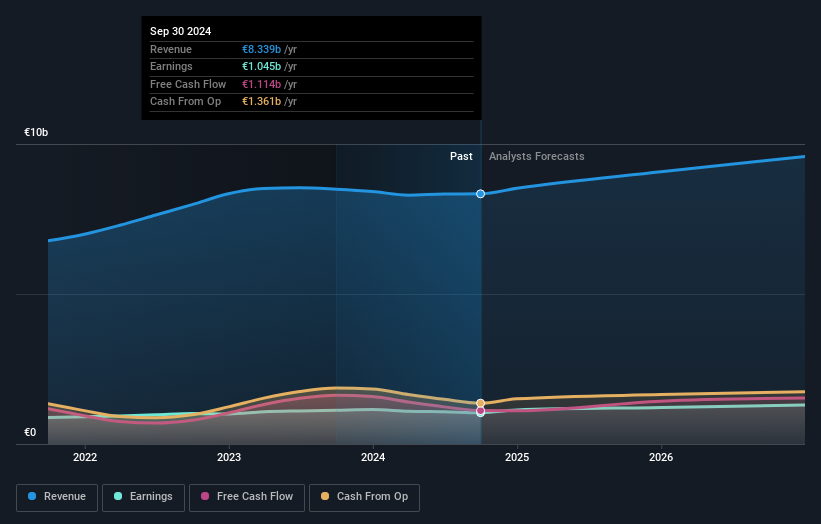Image resolution: width=821 pixels, height=524 pixels.
Task: Click the Sep 30 2024 tooltip date
Action: click(181, 31)
